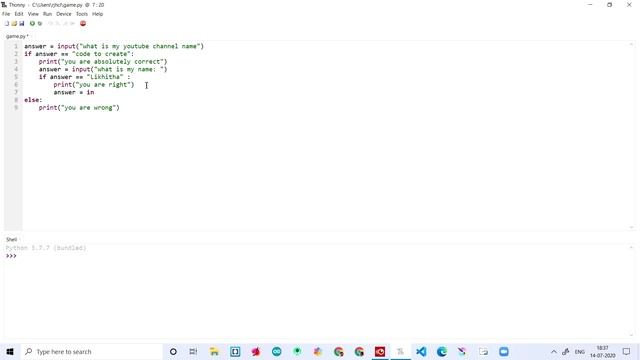The image size is (640, 360).
Task: Run current script with green play icon
Action: [x=32, y=24]
